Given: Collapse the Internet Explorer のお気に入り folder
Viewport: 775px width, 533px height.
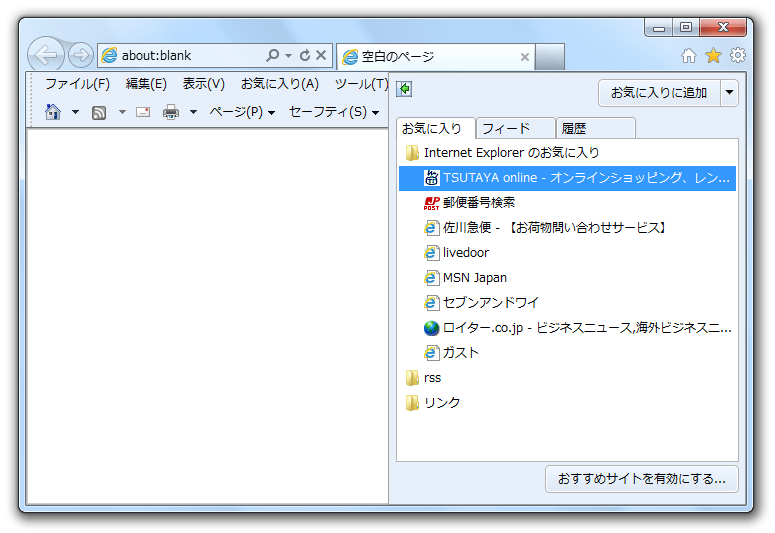Looking at the screenshot, I should pos(567,153).
